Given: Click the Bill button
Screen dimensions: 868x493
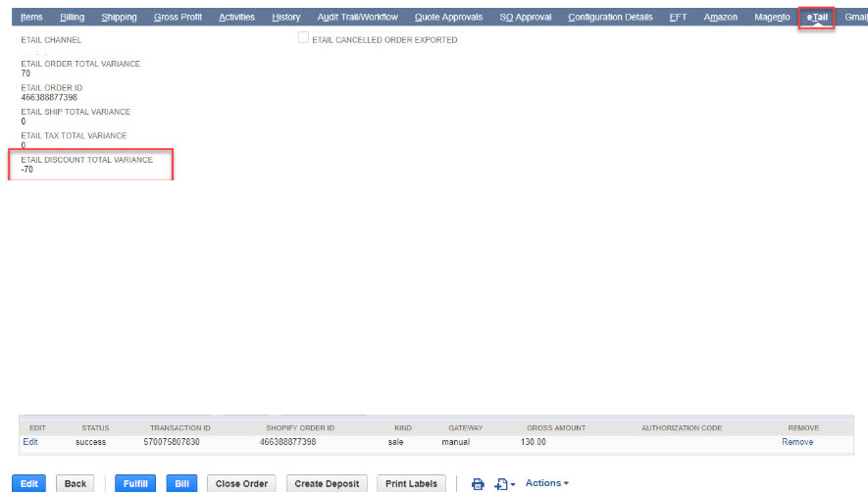Looking at the screenshot, I should [x=181, y=484].
